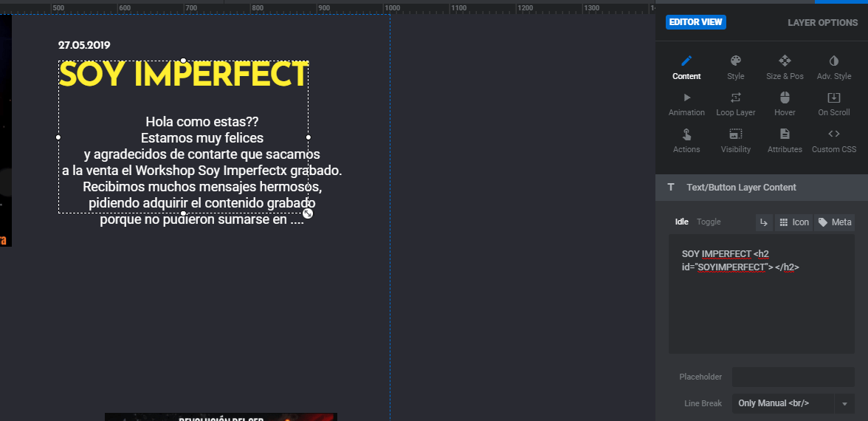
Task: Click the bottom-right resize handle icon of layer
Action: 308,214
